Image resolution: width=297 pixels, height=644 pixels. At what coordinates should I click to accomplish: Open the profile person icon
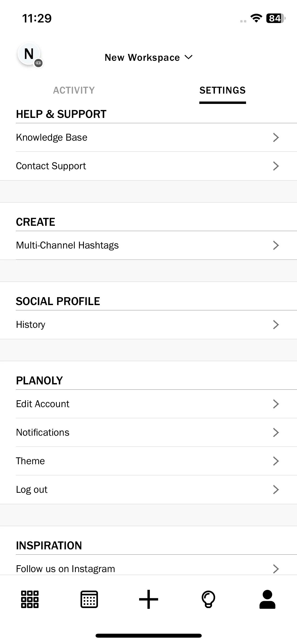tap(267, 599)
